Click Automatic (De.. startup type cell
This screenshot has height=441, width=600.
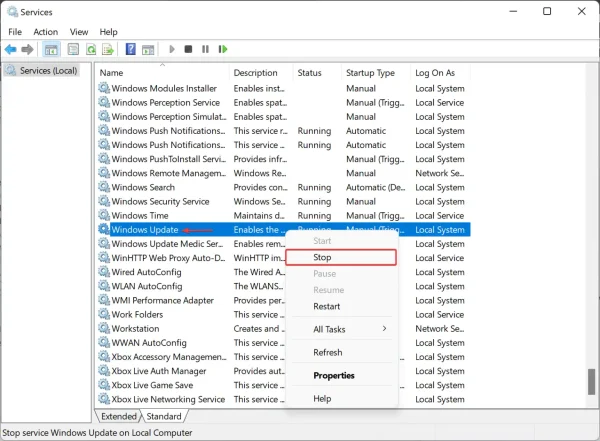(x=375, y=187)
